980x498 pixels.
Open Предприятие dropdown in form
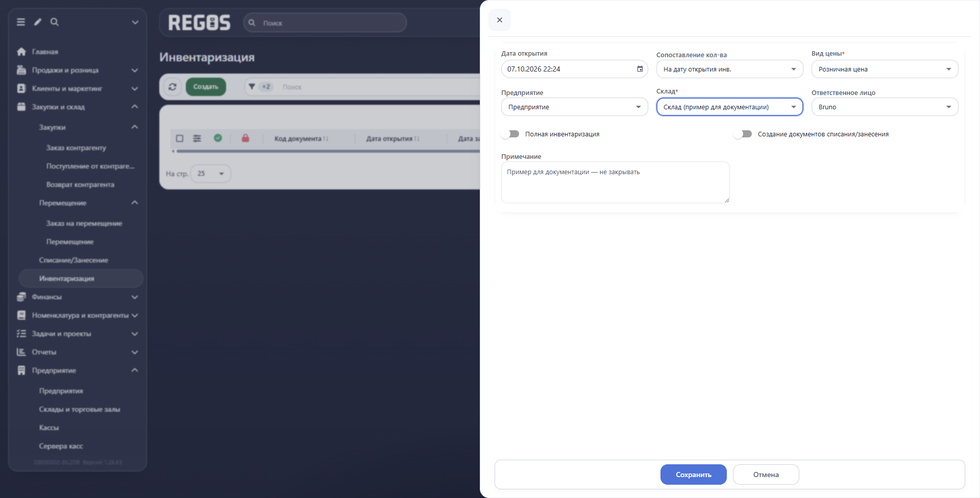point(575,107)
